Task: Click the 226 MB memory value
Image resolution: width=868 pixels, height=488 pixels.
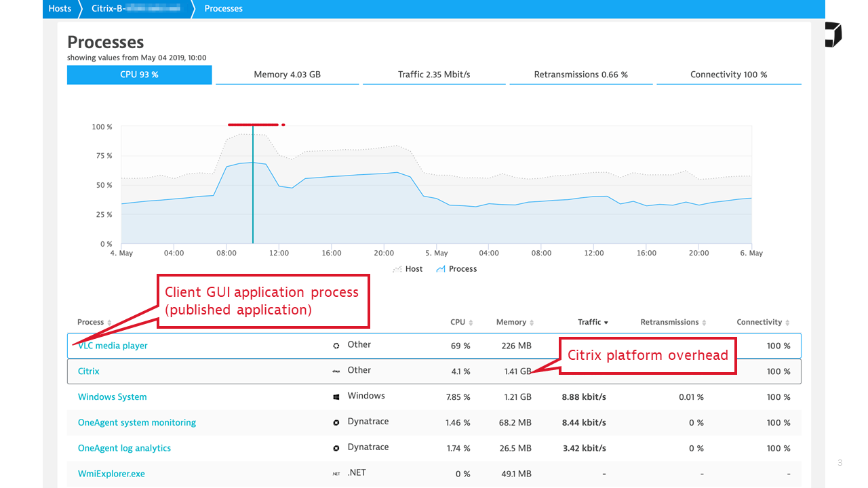Action: 516,346
